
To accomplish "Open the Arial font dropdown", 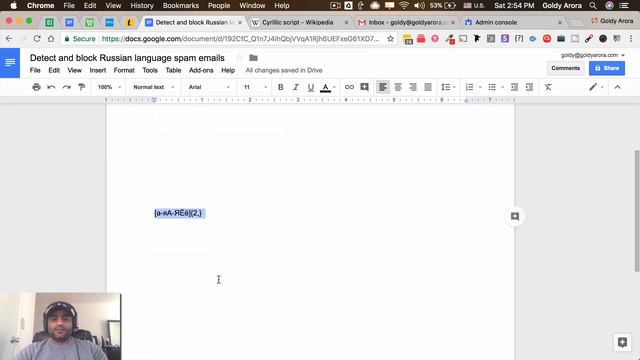I will tap(209, 87).
